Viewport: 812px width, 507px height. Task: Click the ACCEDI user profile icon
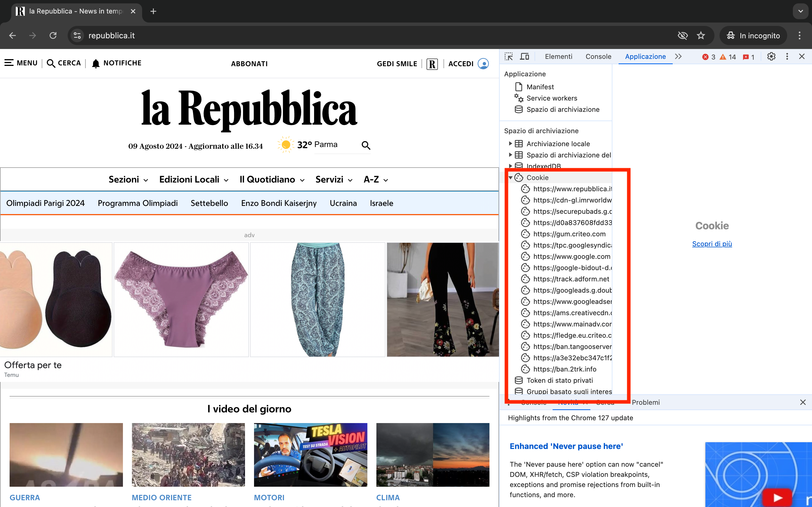pos(483,64)
